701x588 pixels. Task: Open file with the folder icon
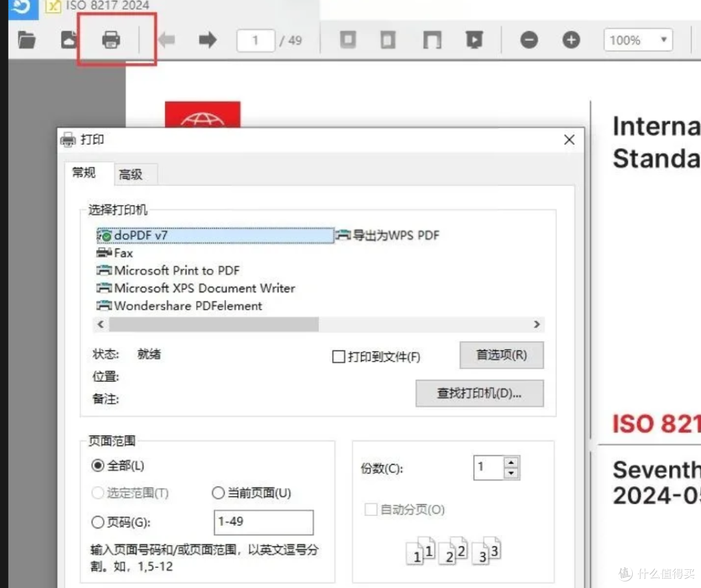(x=27, y=40)
